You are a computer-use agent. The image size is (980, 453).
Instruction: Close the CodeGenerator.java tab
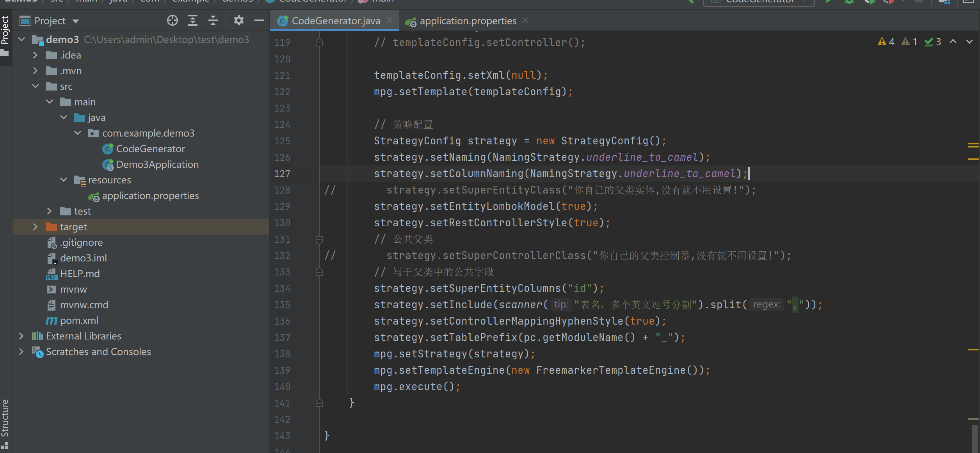(390, 20)
